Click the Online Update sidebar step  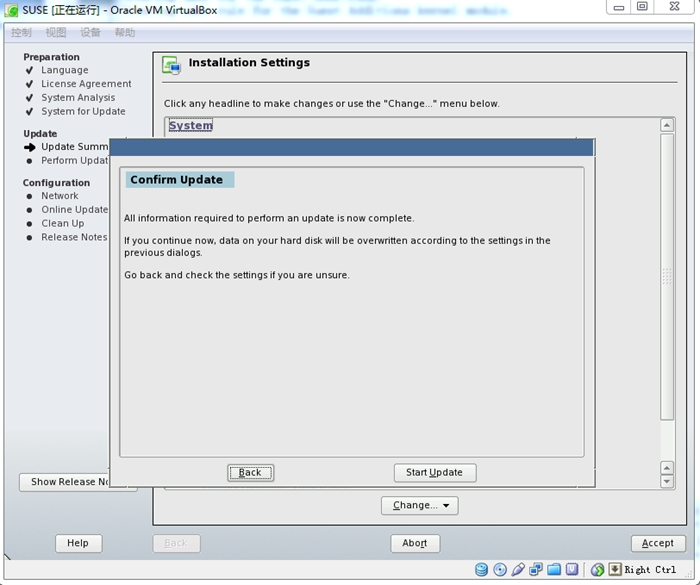click(75, 209)
